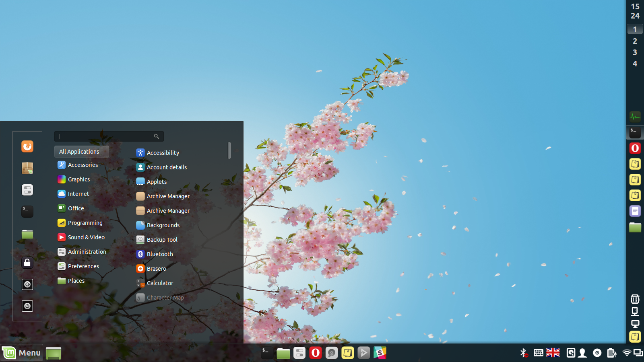Image resolution: width=644 pixels, height=362 pixels.
Task: Open System Monitor in the right panel
Action: (x=635, y=117)
